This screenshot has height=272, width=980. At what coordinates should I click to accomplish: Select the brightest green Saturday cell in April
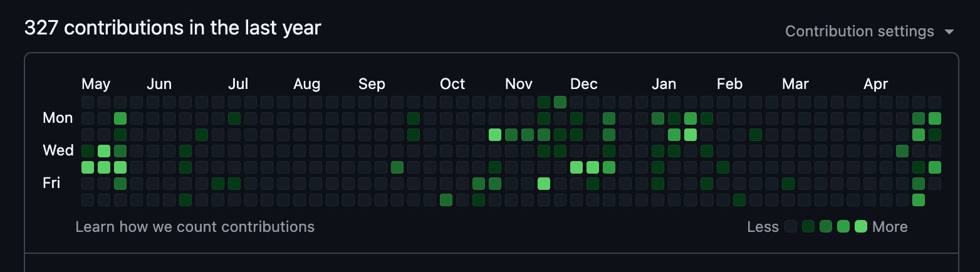[x=919, y=200]
